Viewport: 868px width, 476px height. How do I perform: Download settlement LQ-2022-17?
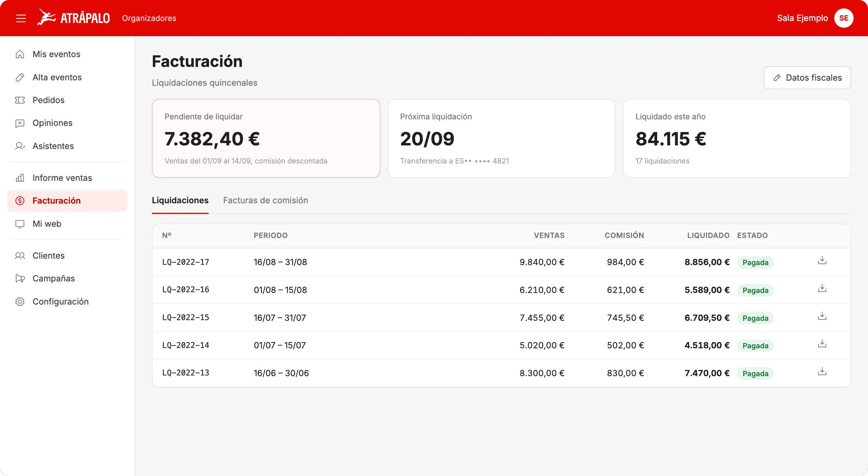[822, 260]
